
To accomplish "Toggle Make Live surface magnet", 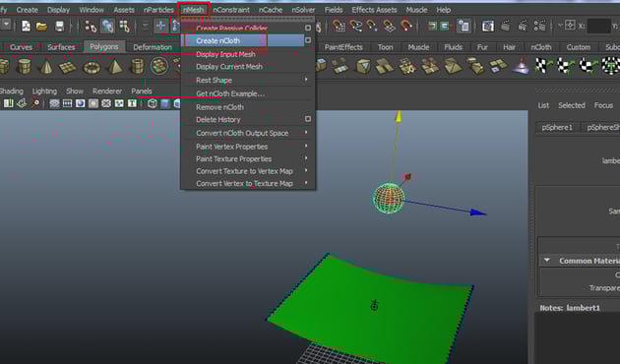I will click(406, 26).
